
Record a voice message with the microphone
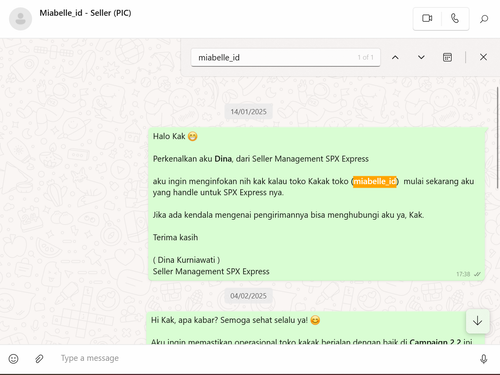tap(484, 359)
